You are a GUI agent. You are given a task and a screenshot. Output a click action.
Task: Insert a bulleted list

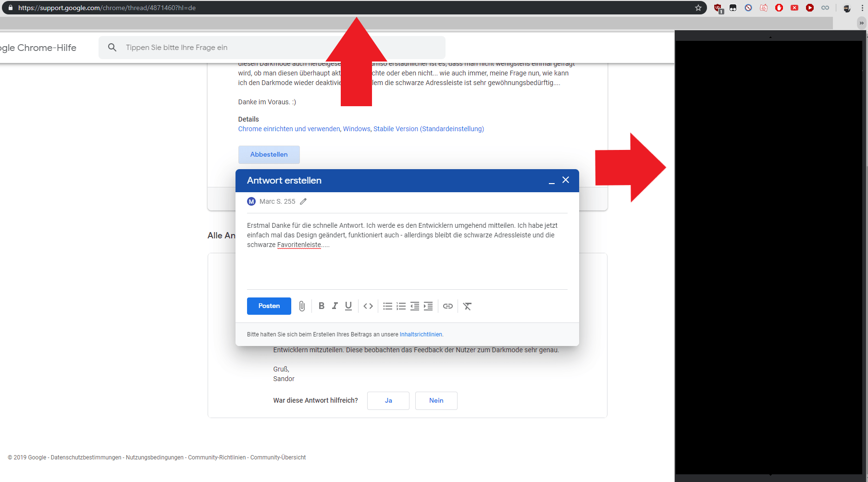(388, 306)
